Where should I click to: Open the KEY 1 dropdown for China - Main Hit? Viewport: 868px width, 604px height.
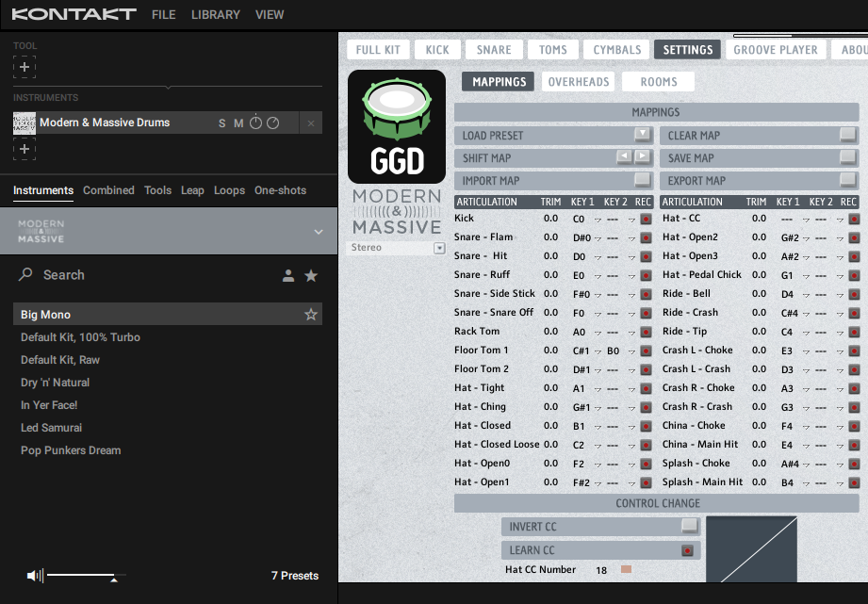click(x=806, y=446)
